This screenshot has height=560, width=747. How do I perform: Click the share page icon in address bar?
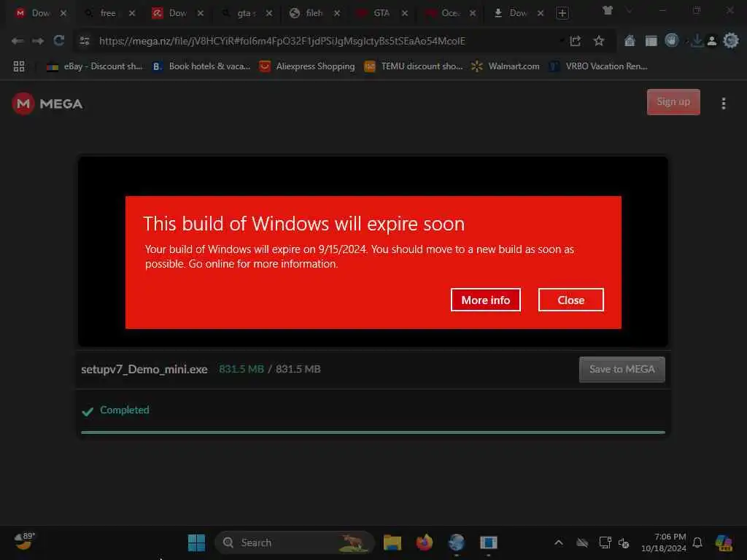576,41
